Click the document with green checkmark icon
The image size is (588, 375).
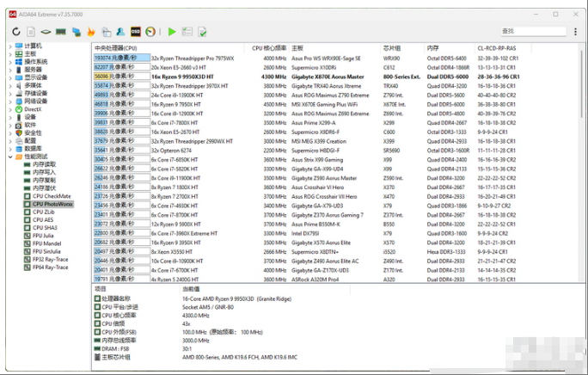(202, 32)
